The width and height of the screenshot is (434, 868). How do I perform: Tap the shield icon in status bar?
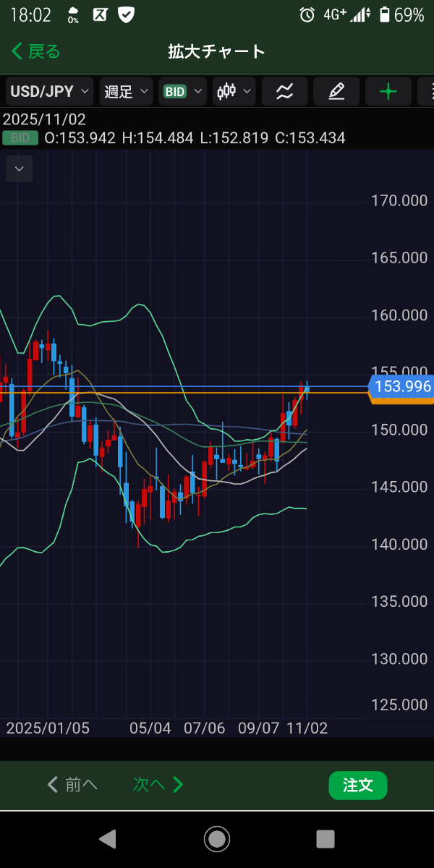pos(127,14)
